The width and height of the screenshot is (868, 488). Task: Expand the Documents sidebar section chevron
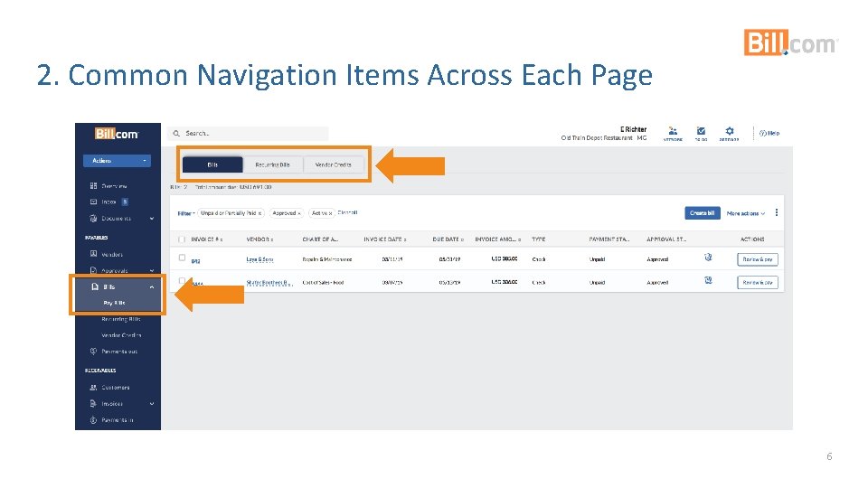(152, 219)
